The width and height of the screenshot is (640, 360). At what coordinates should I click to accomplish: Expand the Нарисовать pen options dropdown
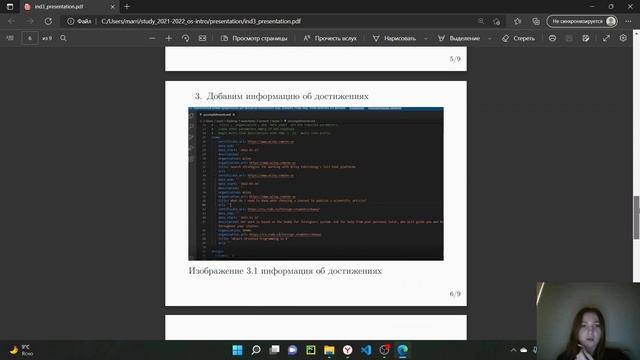point(426,38)
